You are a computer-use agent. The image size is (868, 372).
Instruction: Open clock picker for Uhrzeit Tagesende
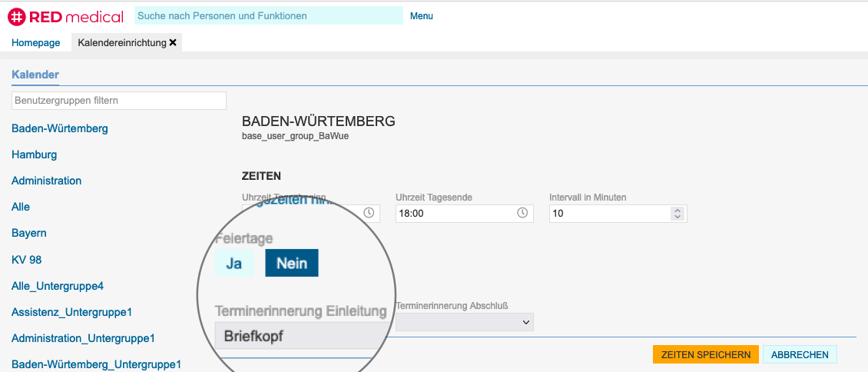point(522,213)
